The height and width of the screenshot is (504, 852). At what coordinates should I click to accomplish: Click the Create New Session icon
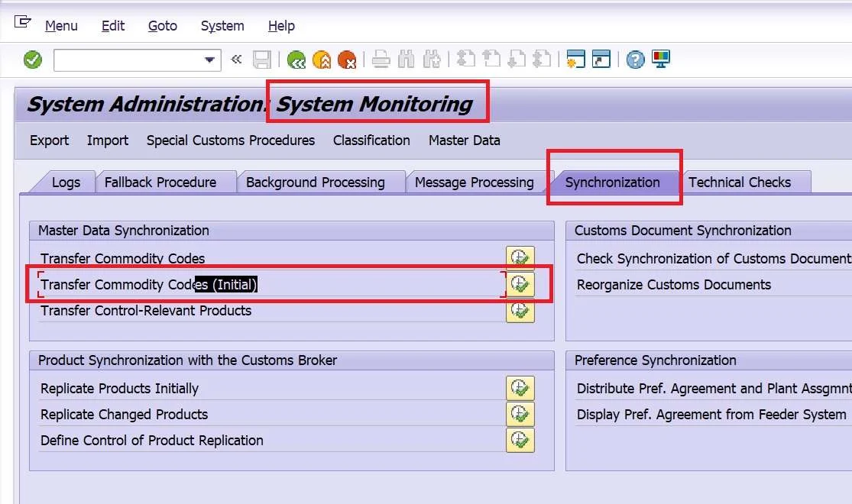[575, 59]
